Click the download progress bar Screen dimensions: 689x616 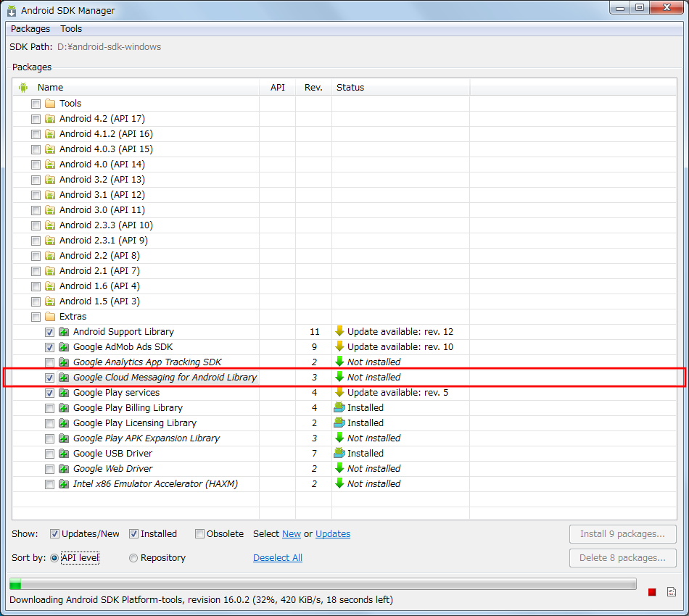pos(323,584)
